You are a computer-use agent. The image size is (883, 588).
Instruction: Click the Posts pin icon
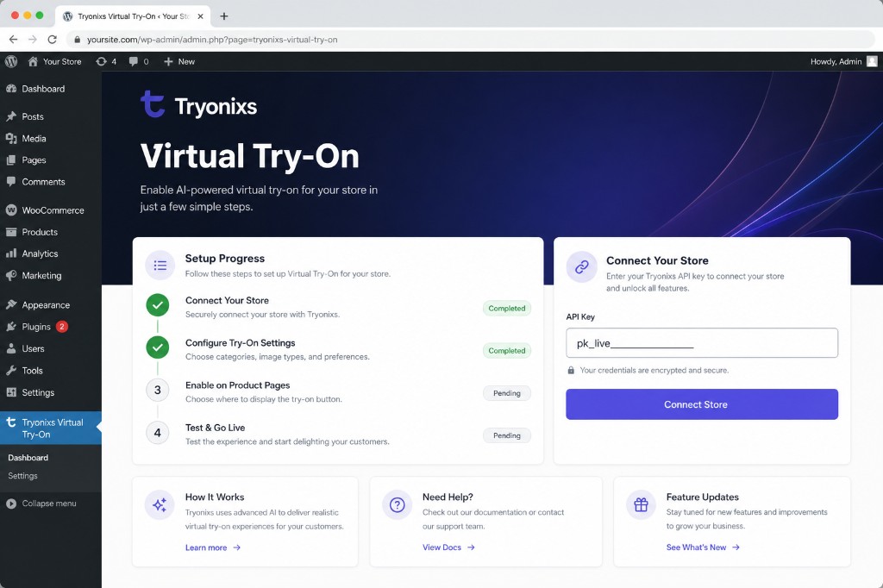pyautogui.click(x=11, y=116)
